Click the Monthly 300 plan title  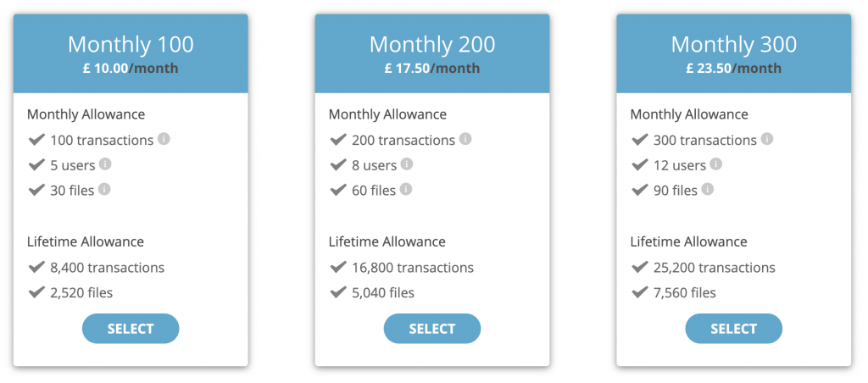(x=734, y=44)
